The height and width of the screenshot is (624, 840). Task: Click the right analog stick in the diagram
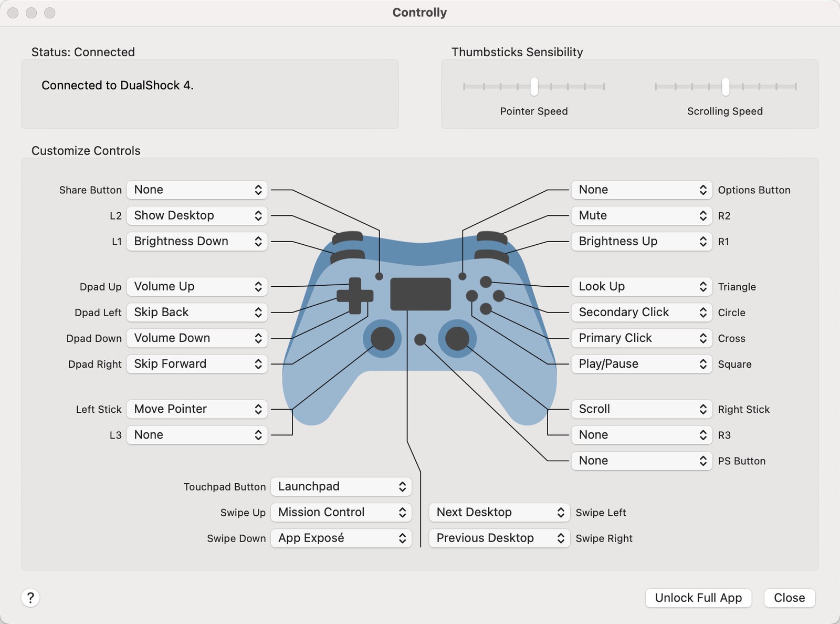456,340
